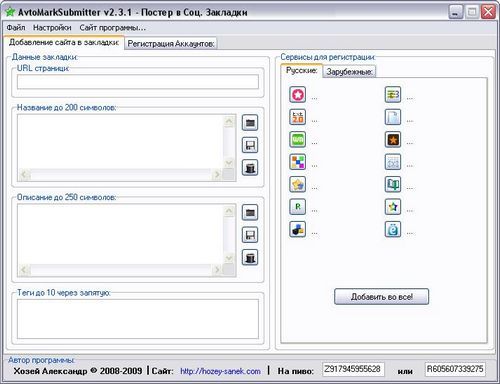Click scroll-down arrow in the Описание text area
The image size is (500, 384).
click(229, 258)
